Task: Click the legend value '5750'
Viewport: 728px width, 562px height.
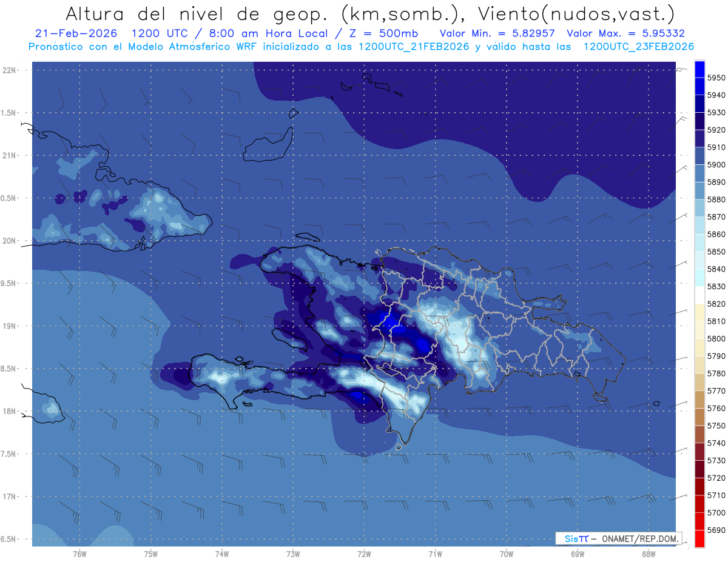Action: (x=716, y=426)
